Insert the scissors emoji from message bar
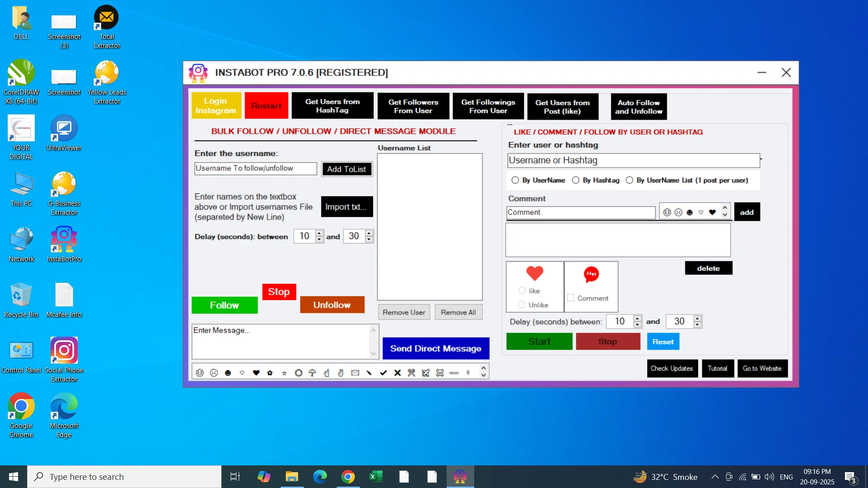 tap(411, 373)
